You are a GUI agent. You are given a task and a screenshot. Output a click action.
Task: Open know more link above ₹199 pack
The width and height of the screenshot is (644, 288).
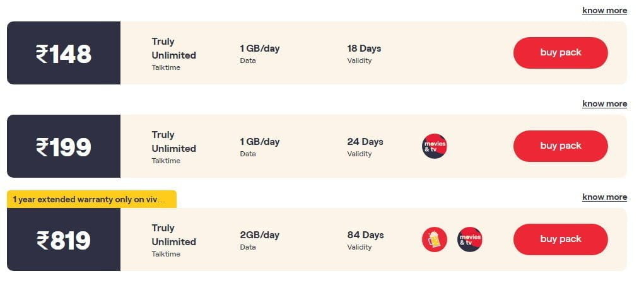click(604, 104)
